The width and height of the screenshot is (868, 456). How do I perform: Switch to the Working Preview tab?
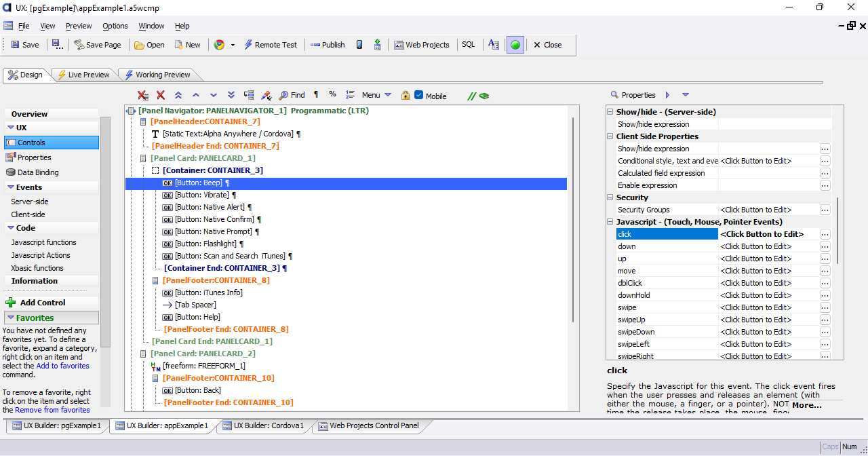pos(157,75)
